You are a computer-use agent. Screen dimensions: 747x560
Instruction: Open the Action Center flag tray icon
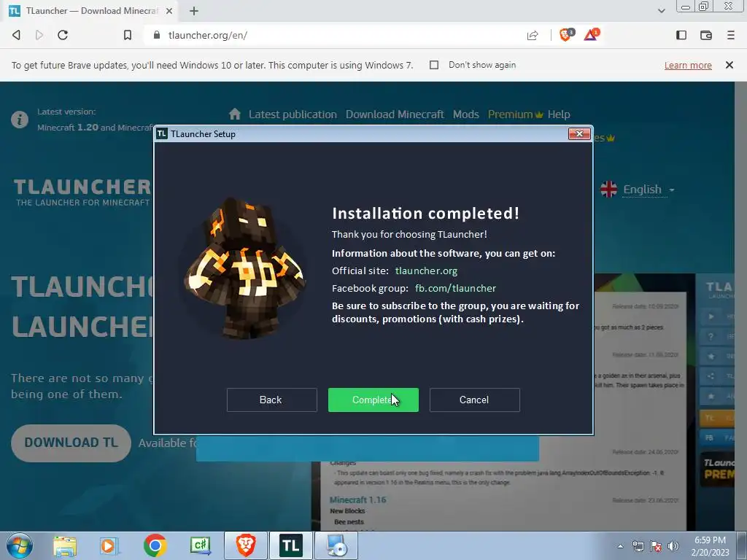coord(656,546)
